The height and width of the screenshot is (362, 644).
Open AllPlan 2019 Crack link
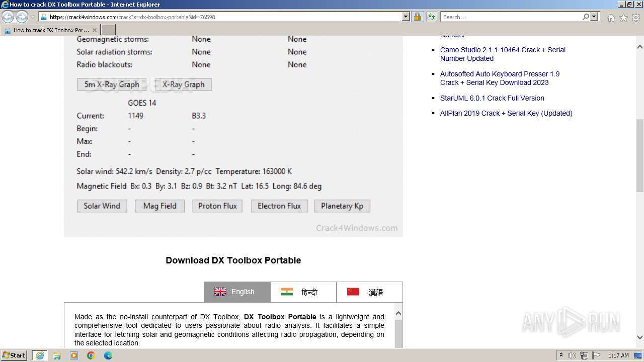click(506, 113)
